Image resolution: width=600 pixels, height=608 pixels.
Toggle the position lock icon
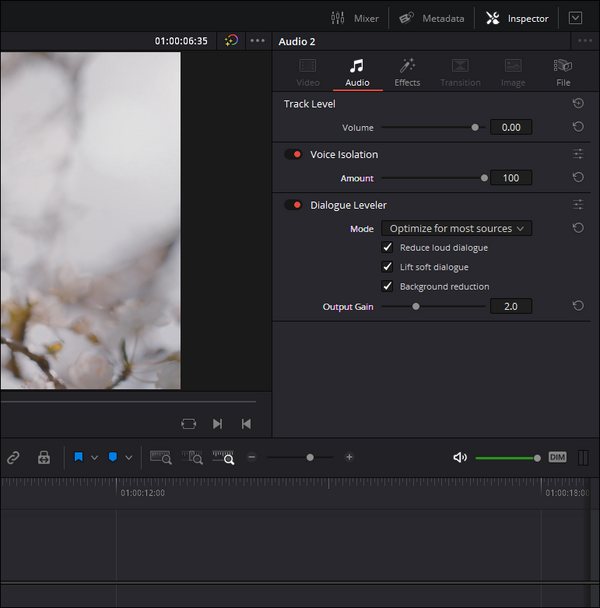tap(44, 457)
